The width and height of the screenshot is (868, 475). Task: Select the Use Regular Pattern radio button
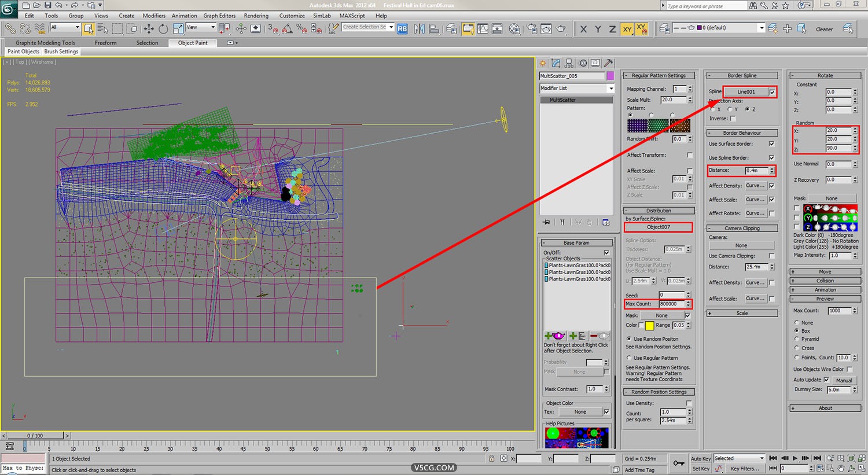(629, 358)
